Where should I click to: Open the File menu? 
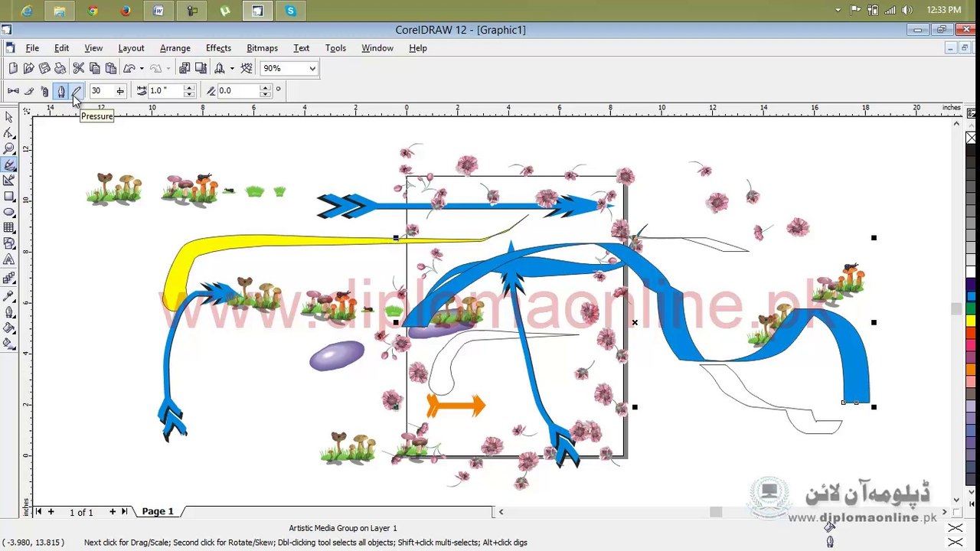32,48
